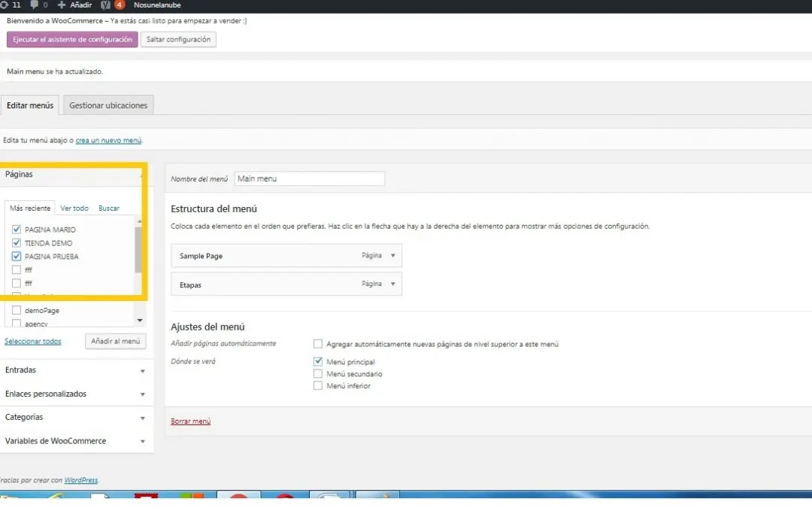Image resolution: width=812 pixels, height=508 pixels.
Task: Click the Nombre del menú text field
Action: pos(309,179)
